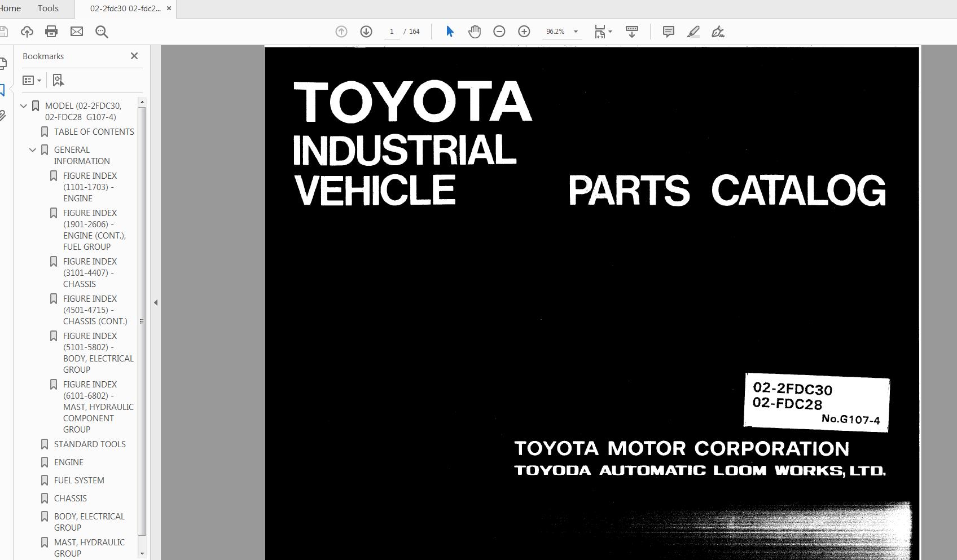This screenshot has width=957, height=560.
Task: Zoom in with plus icon
Action: point(524,32)
